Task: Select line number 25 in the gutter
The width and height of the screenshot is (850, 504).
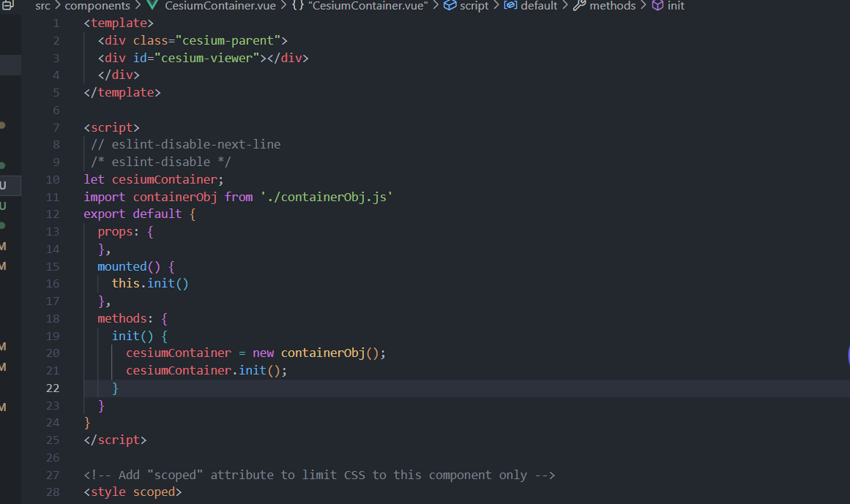Action: [x=53, y=440]
